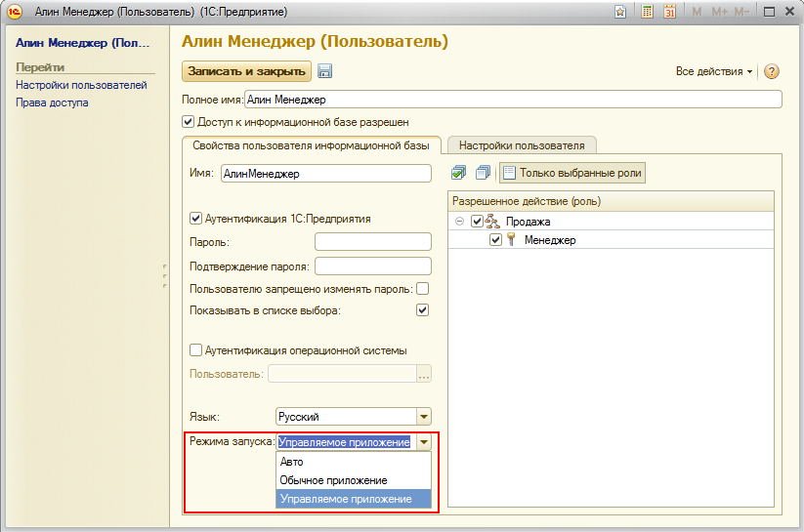The width and height of the screenshot is (804, 532).
Task: Click 'Записать и закрыть' button
Action: click(x=246, y=71)
